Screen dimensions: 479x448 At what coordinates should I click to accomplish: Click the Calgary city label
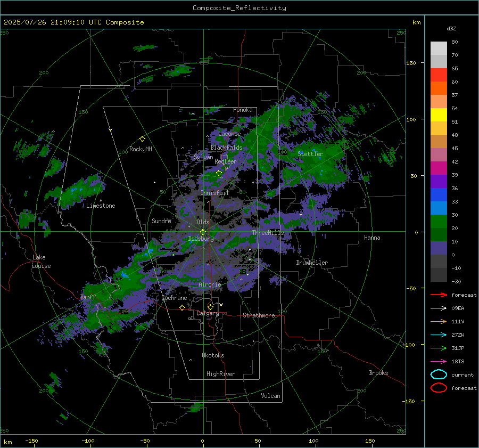point(208,313)
